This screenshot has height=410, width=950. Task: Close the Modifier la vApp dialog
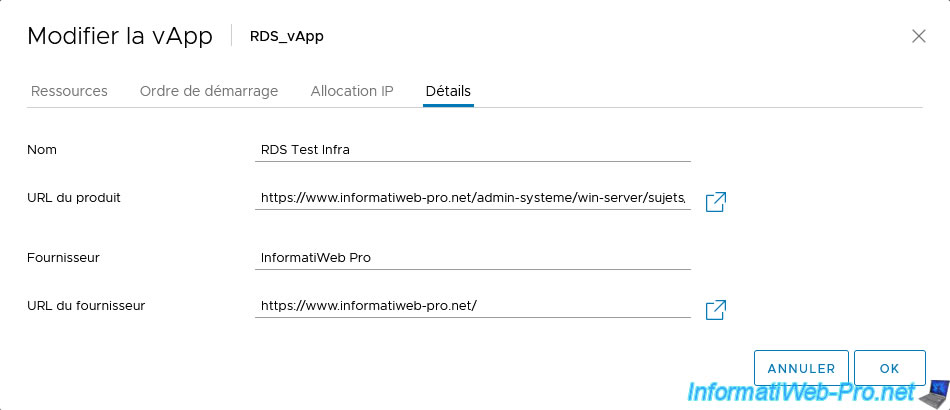918,36
